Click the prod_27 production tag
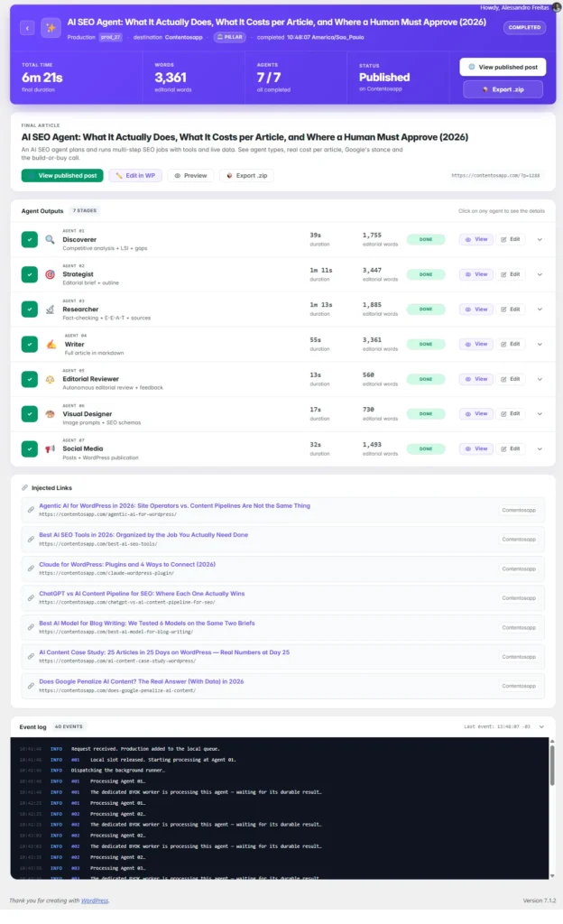The width and height of the screenshot is (563, 924). tap(110, 37)
